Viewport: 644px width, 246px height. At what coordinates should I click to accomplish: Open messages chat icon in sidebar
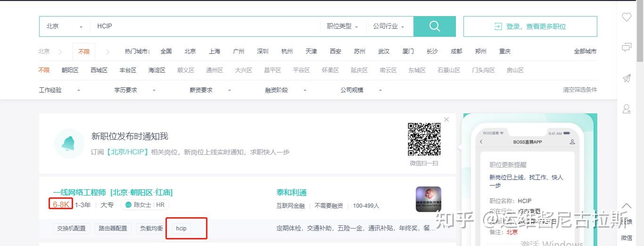(x=627, y=47)
